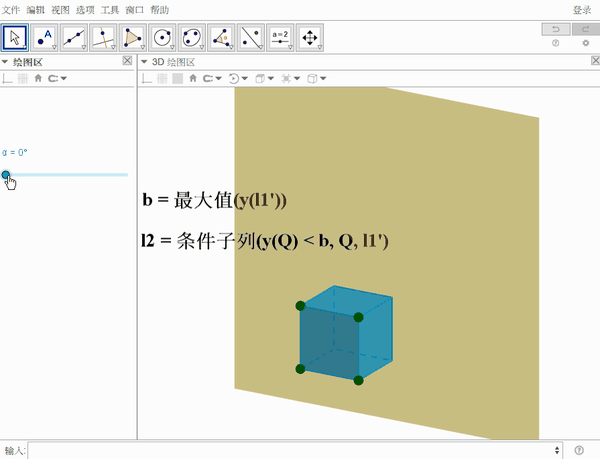
Task: Select the Move arrow tool
Action: click(x=15, y=37)
